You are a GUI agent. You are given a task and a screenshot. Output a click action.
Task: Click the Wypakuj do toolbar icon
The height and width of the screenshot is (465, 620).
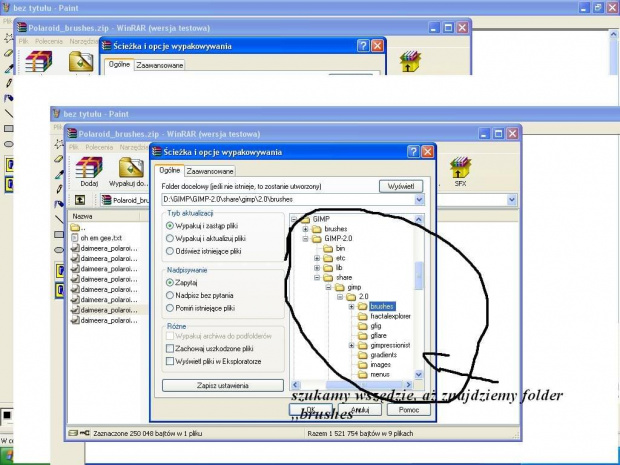131,168
